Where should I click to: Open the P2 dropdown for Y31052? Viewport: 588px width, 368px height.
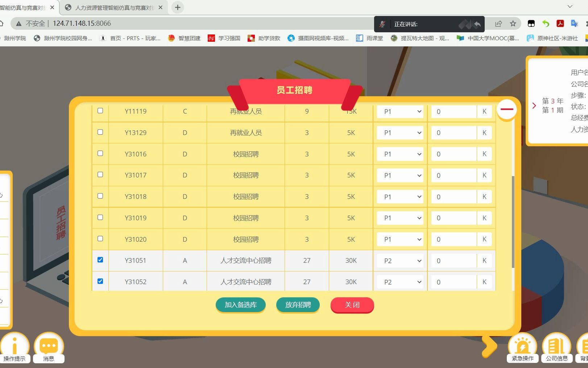pyautogui.click(x=400, y=282)
